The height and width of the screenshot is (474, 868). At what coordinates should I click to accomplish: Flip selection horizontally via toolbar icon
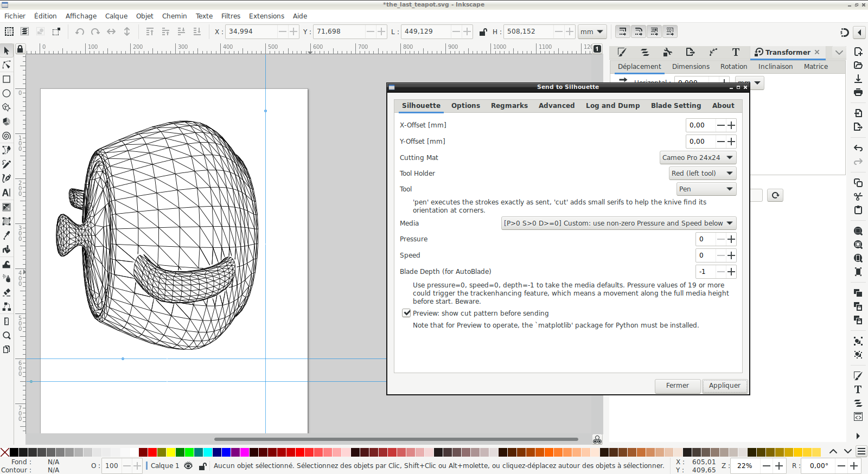[x=111, y=31]
